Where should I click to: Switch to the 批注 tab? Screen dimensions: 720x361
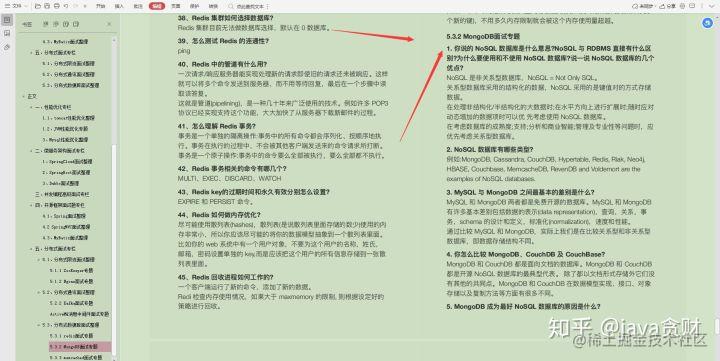point(138,6)
